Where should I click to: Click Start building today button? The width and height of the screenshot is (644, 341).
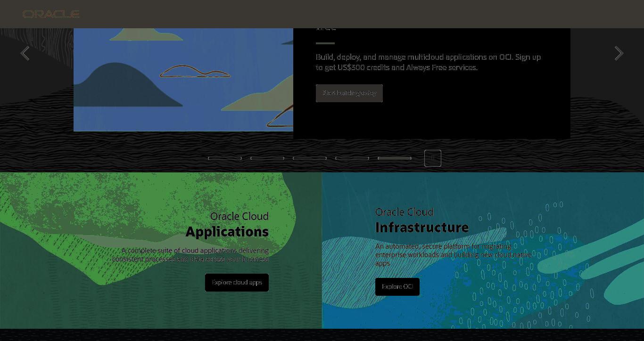pos(349,93)
